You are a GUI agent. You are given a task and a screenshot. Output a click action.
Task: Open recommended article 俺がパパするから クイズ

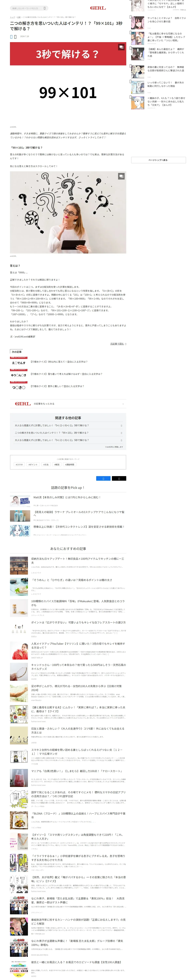(68, 884)
